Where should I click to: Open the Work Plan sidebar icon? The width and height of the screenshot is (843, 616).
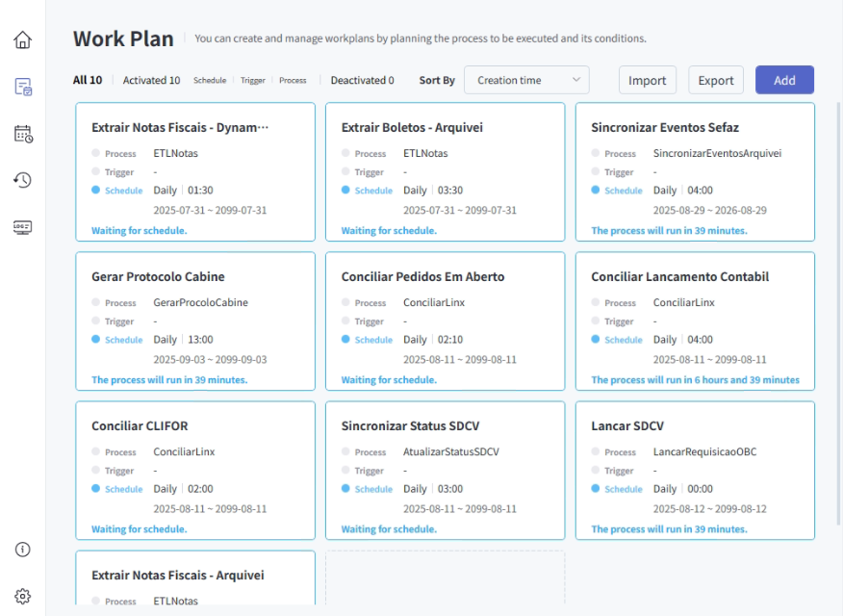[23, 87]
